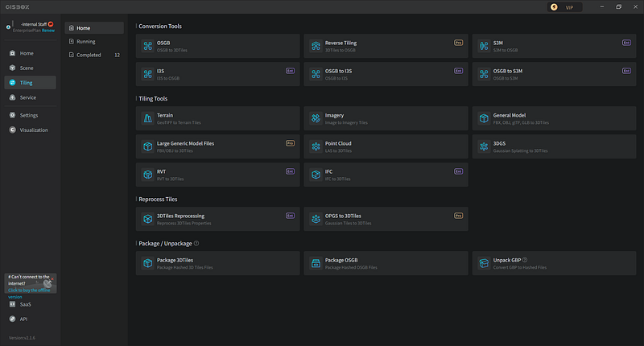
Task: Click the Package 3DTiles icon
Action: [x=147, y=263]
